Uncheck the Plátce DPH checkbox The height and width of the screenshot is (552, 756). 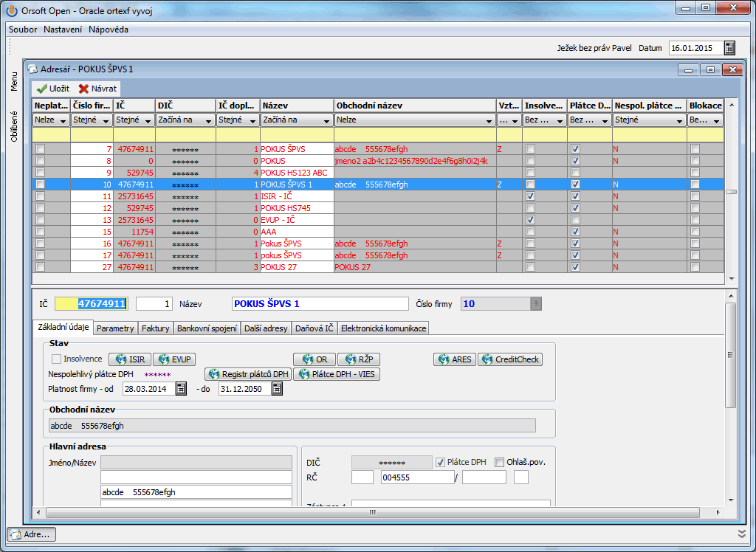(x=441, y=462)
